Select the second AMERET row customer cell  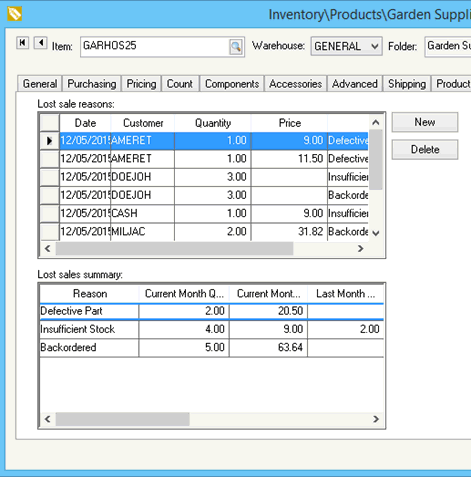(x=143, y=159)
